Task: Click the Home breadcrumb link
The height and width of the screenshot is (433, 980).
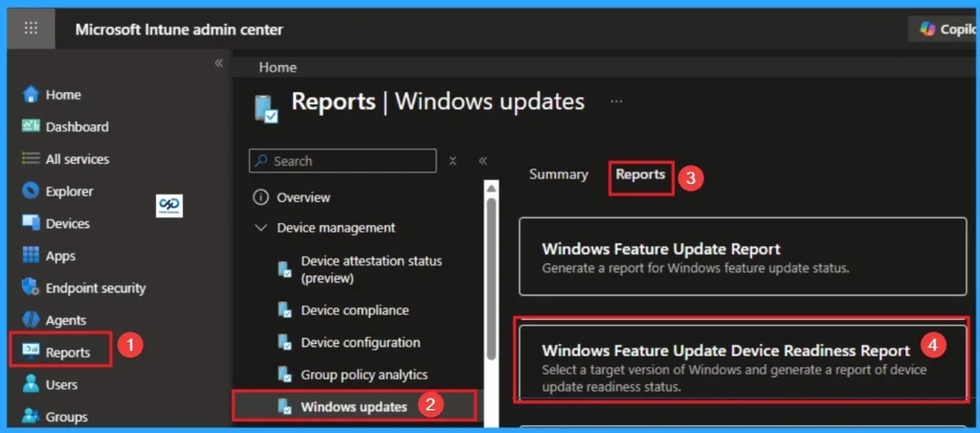Action: (x=278, y=67)
